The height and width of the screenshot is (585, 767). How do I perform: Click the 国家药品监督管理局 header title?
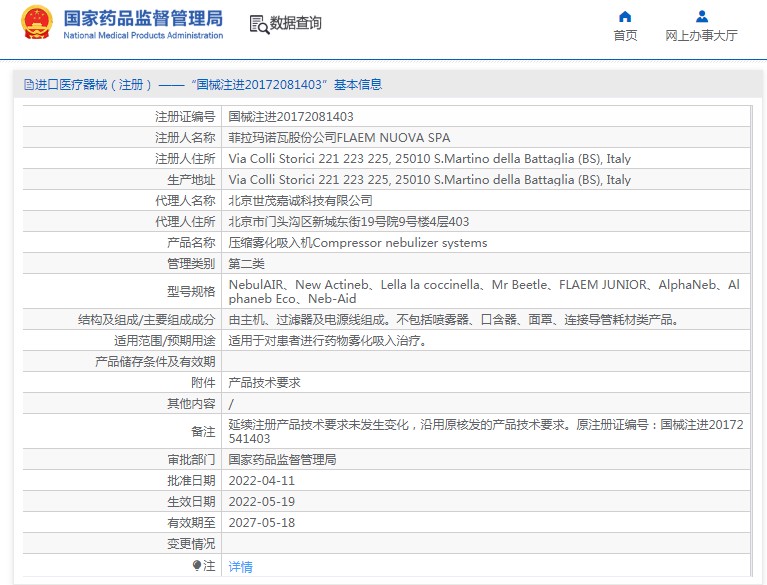point(143,19)
